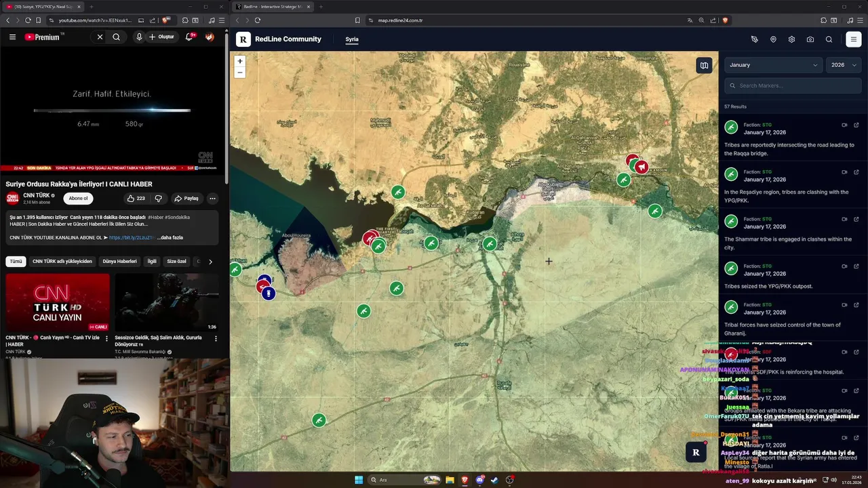Open external link for Raqqa bridge report
868x488 pixels.
click(x=856, y=125)
